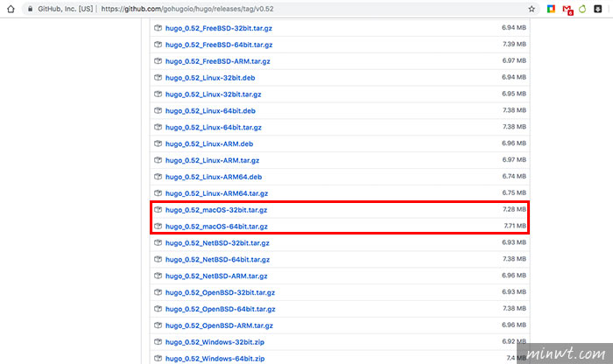Screen dimensions: 613x364
Task: Click package icon beside Linux-ARM.deb
Action: [x=158, y=143]
